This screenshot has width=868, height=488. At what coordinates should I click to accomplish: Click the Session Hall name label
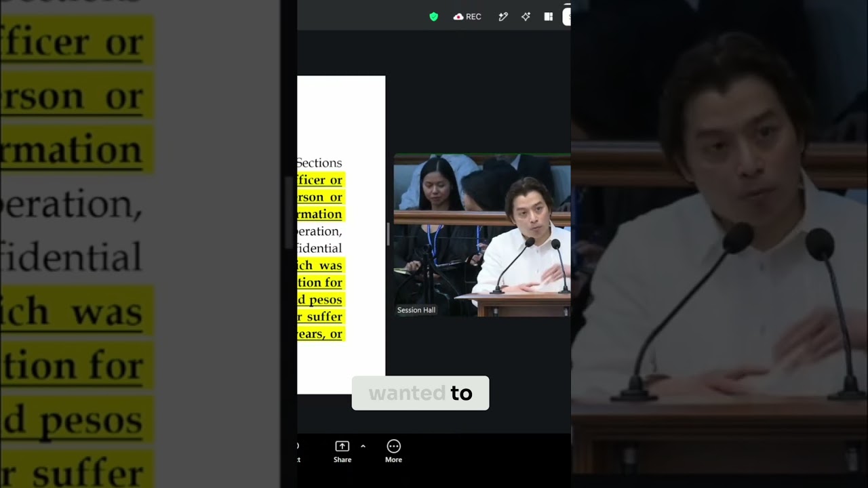pos(416,310)
